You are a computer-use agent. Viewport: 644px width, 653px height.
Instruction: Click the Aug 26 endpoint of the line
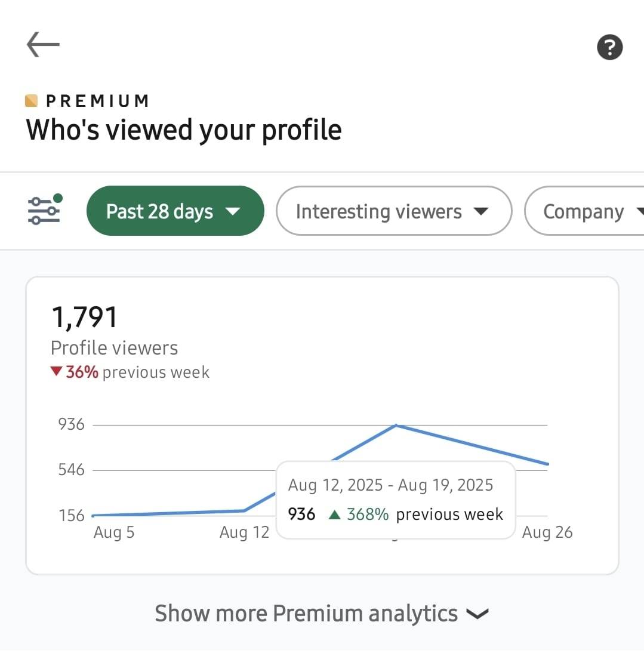pyautogui.click(x=547, y=464)
